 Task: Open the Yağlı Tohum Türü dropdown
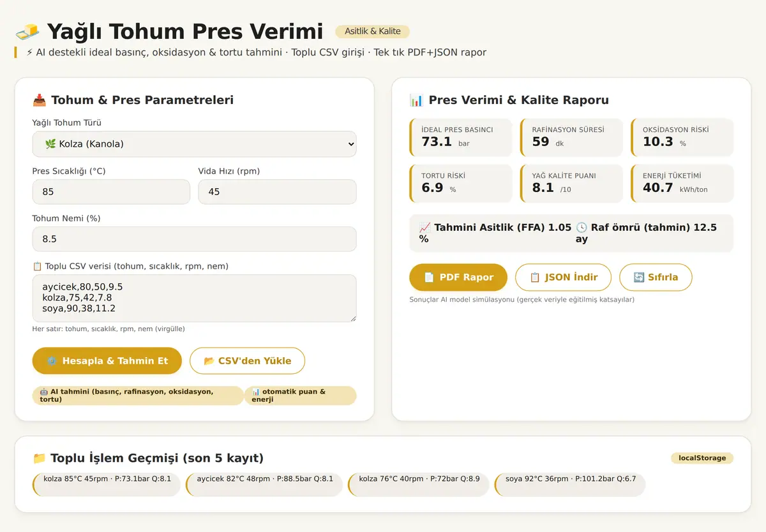[x=194, y=144]
